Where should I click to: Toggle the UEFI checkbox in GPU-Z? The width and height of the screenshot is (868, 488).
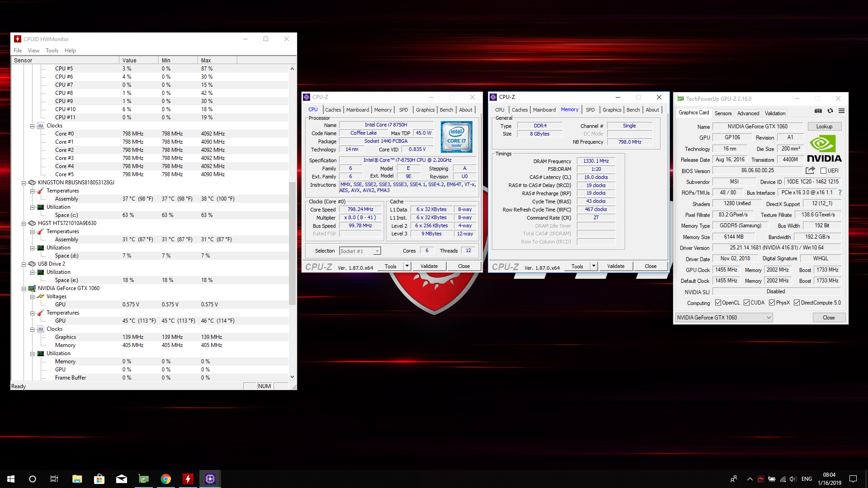823,171
